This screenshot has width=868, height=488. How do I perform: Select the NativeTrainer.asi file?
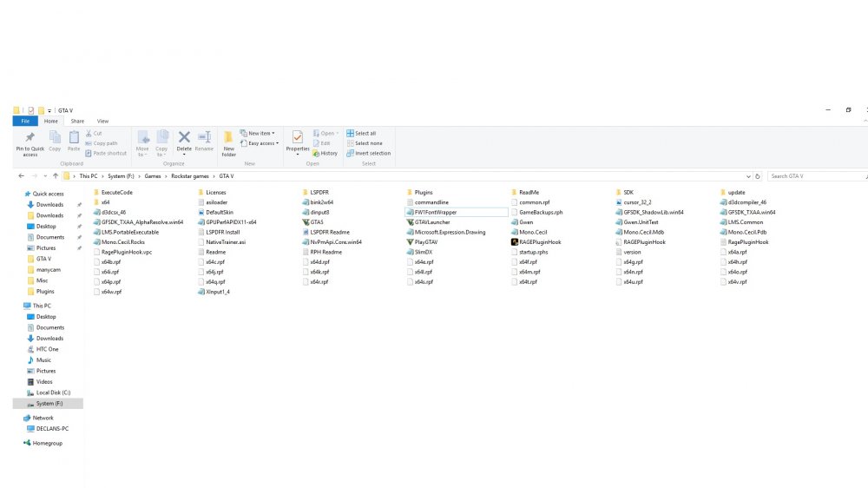(221, 242)
